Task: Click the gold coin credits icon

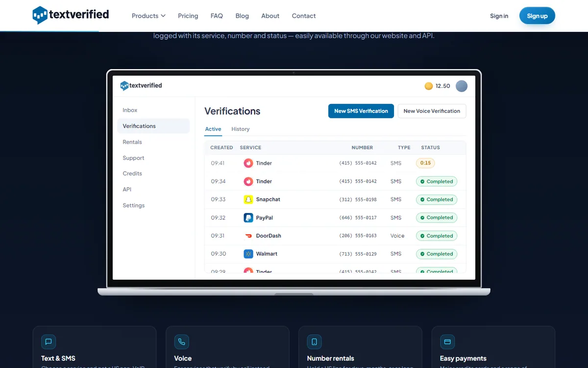Action: tap(429, 86)
